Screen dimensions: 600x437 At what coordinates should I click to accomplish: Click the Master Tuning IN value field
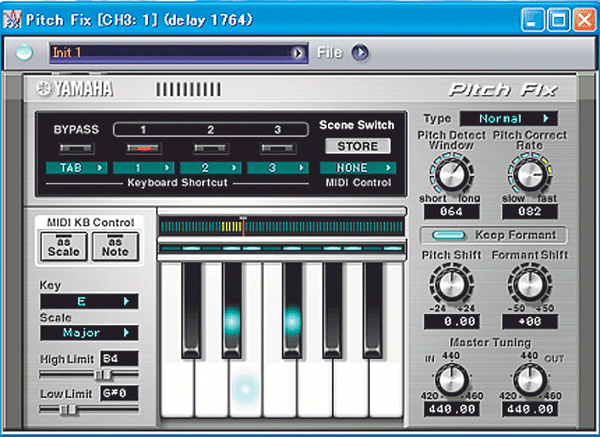pyautogui.click(x=452, y=409)
